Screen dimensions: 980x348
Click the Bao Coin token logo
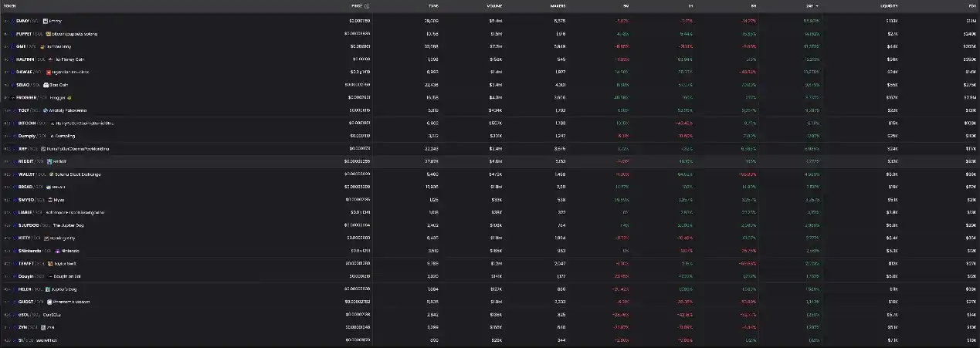tap(46, 85)
